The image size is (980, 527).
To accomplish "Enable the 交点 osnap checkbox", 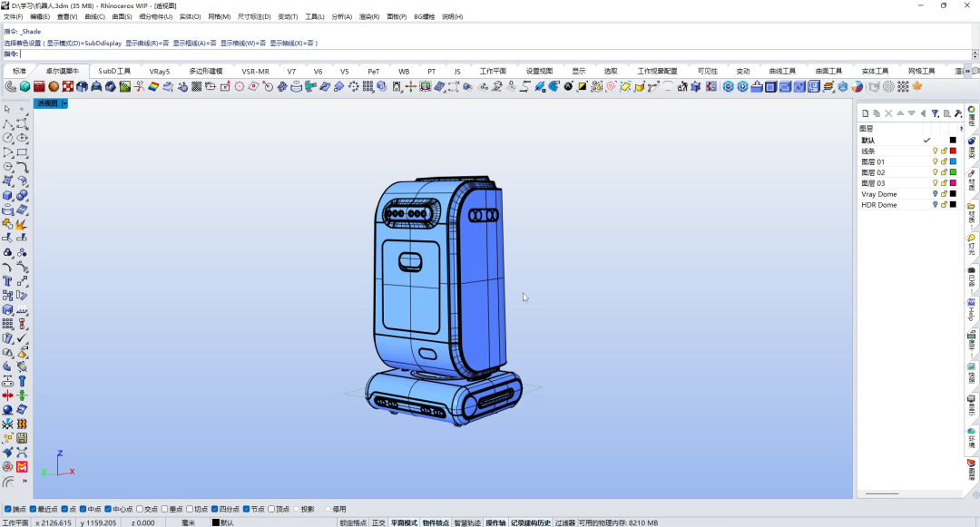I will pyautogui.click(x=140, y=509).
